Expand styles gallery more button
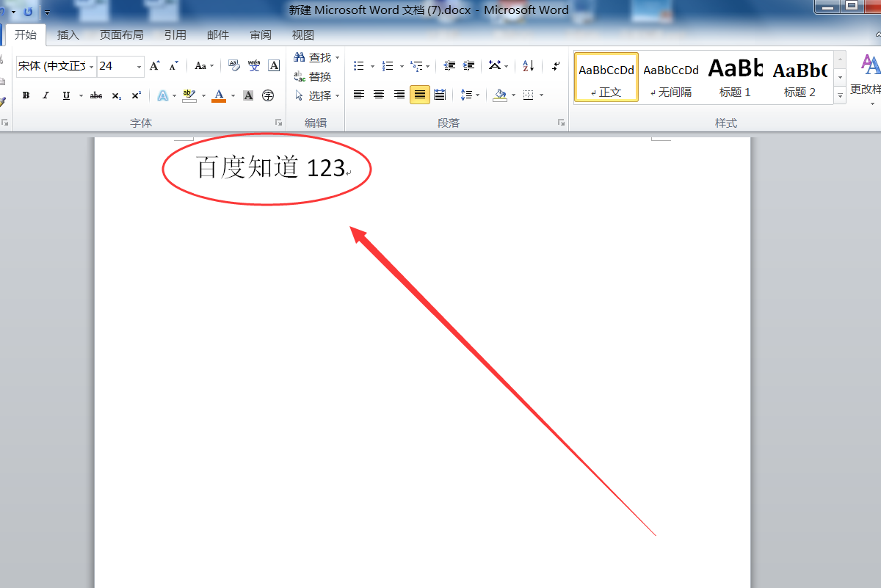 pyautogui.click(x=840, y=95)
